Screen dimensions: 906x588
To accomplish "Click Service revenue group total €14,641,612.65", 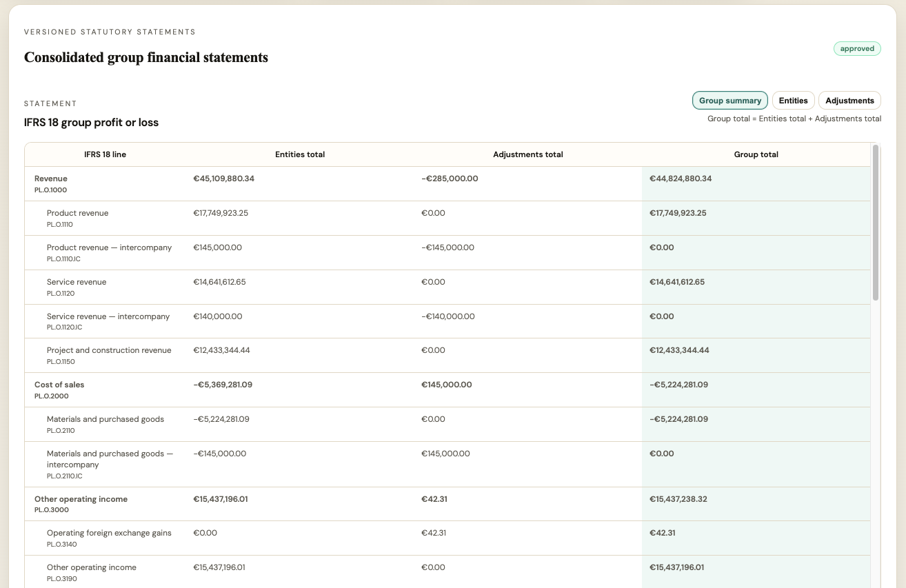I will point(677,282).
